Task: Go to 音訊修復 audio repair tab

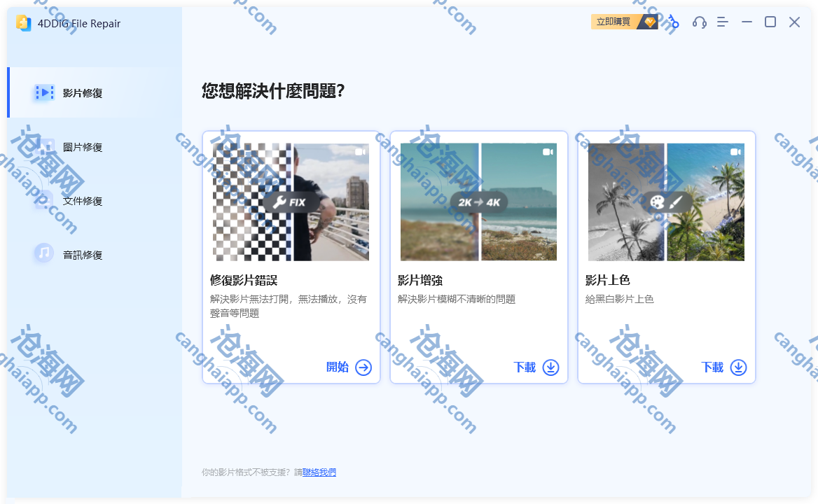Action: (83, 255)
